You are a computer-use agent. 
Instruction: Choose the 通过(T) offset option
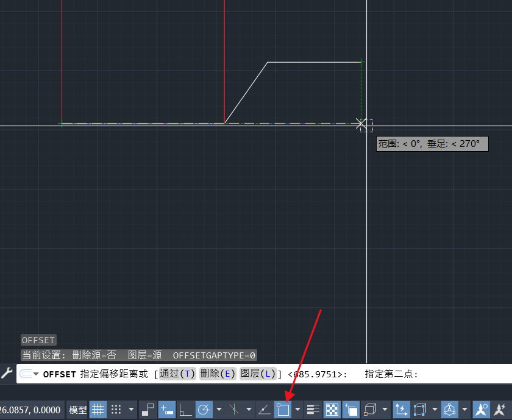click(178, 374)
